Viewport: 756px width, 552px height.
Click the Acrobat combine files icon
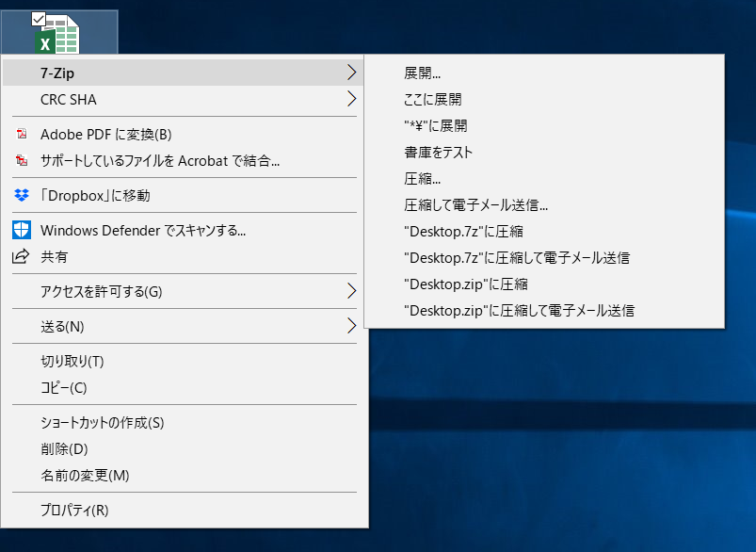22,162
